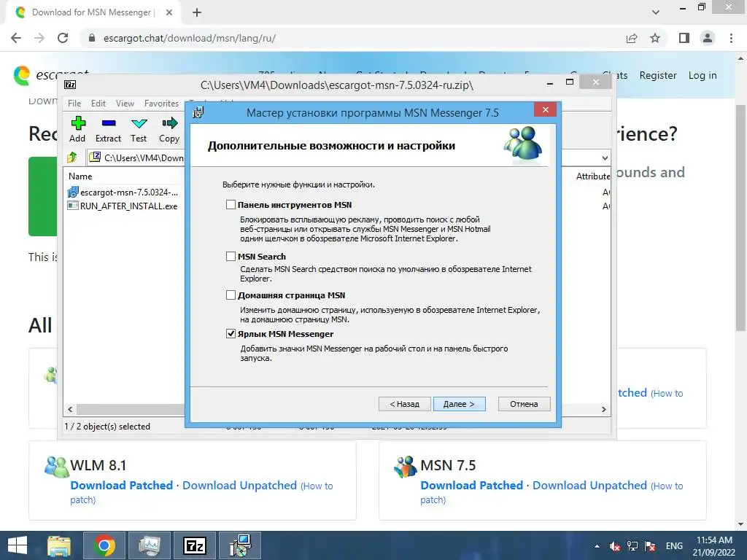Click WLM 8.1 Download Unpatched link
747x560 pixels.
pyautogui.click(x=239, y=485)
